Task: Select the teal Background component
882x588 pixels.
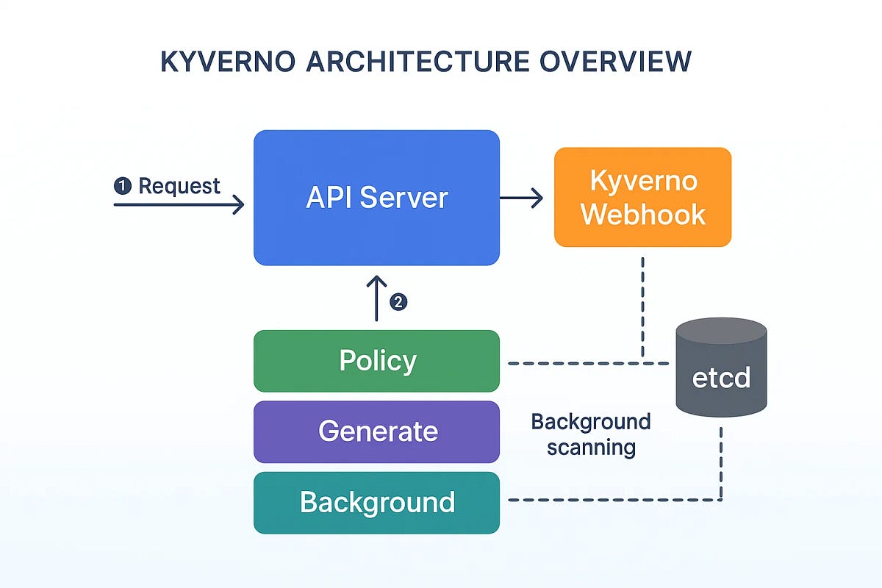Action: coord(376,502)
